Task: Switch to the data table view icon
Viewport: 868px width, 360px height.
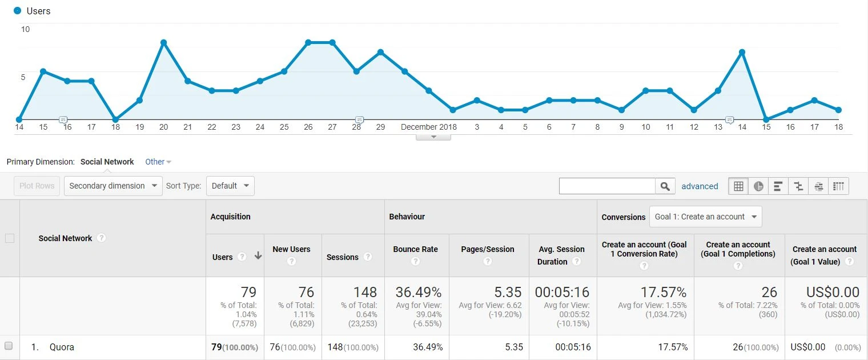Action: [738, 186]
